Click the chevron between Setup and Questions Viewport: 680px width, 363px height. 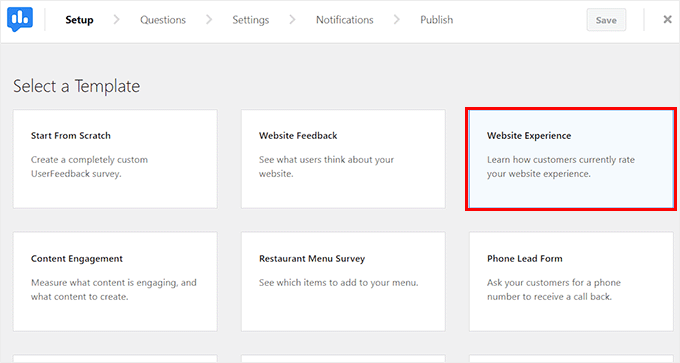(116, 20)
